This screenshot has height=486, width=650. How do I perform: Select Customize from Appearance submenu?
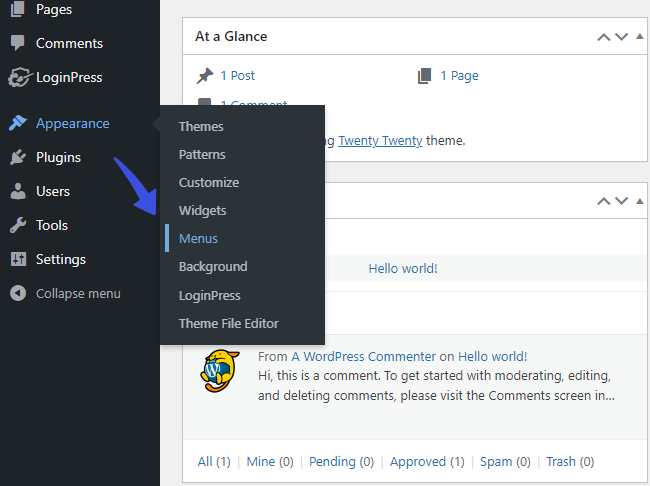[209, 182]
